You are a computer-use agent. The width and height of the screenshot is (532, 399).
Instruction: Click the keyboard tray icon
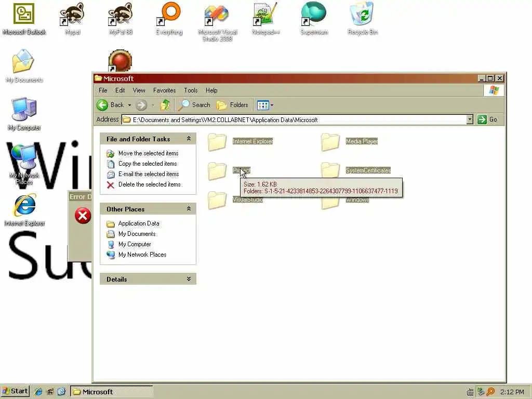coord(470,393)
